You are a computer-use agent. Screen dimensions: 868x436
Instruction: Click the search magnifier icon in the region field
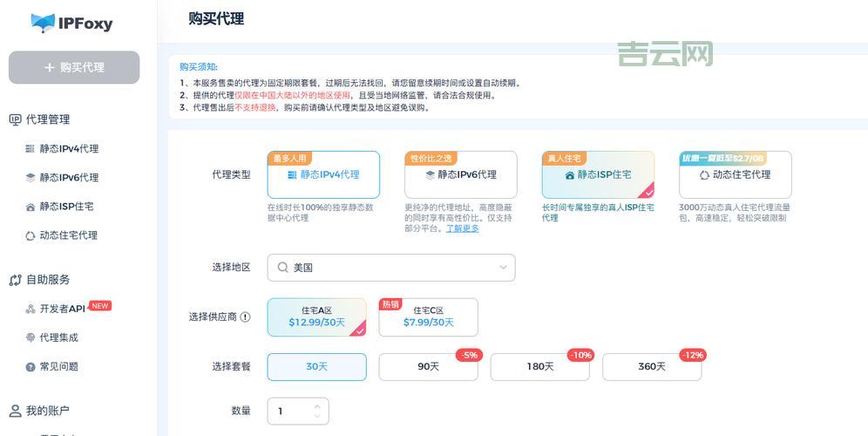282,268
